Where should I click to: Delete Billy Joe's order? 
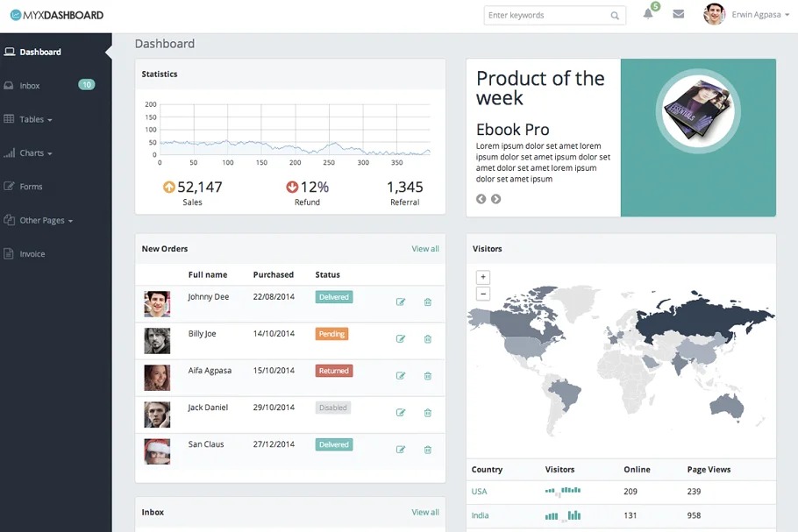click(x=428, y=339)
